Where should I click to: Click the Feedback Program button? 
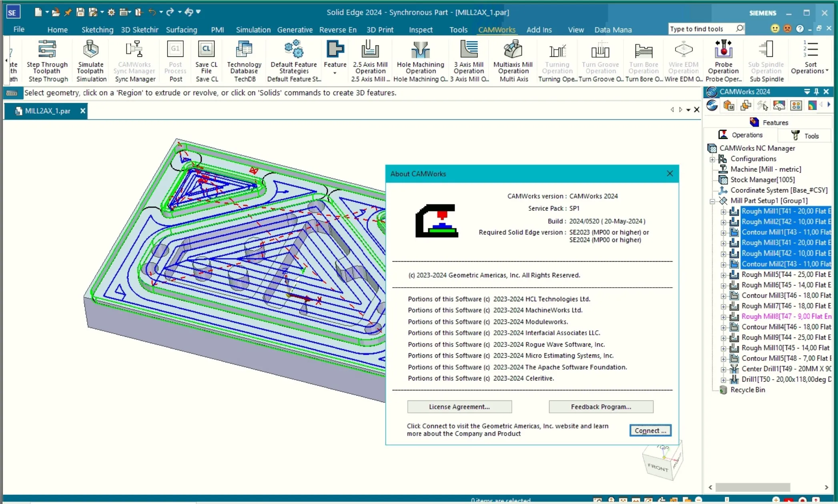pos(601,407)
